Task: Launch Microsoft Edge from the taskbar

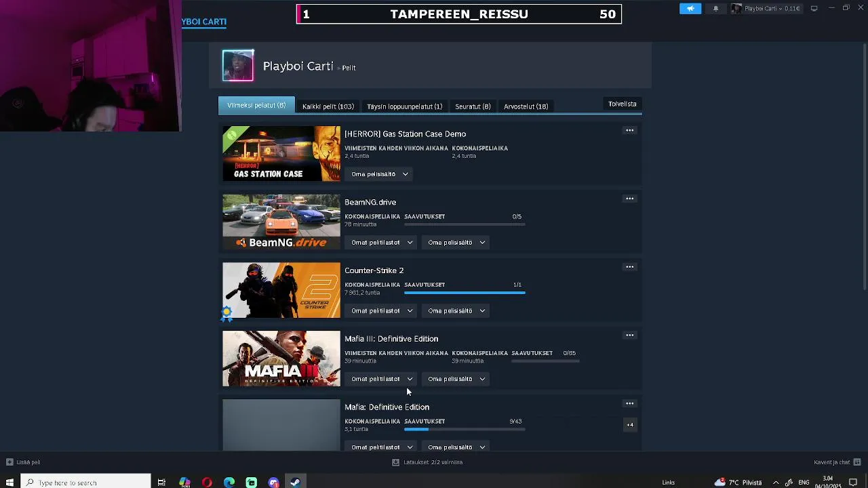Action: coord(229,483)
